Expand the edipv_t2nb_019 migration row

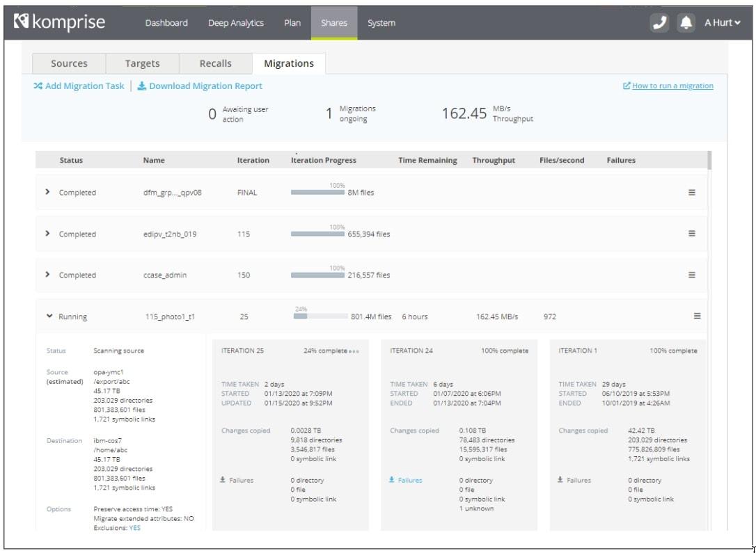[47, 234]
